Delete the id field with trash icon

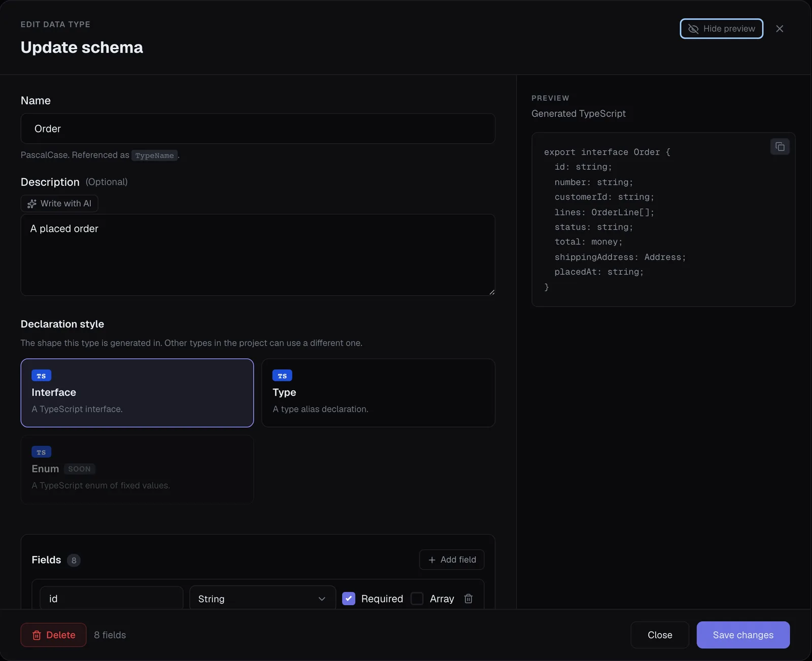click(468, 599)
